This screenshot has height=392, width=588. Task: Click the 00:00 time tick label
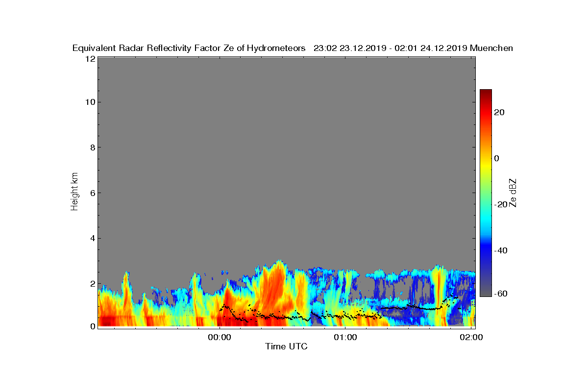click(220, 337)
